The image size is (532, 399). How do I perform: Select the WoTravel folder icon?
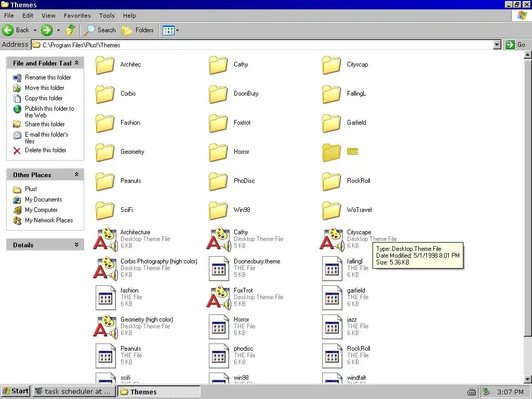pyautogui.click(x=331, y=210)
